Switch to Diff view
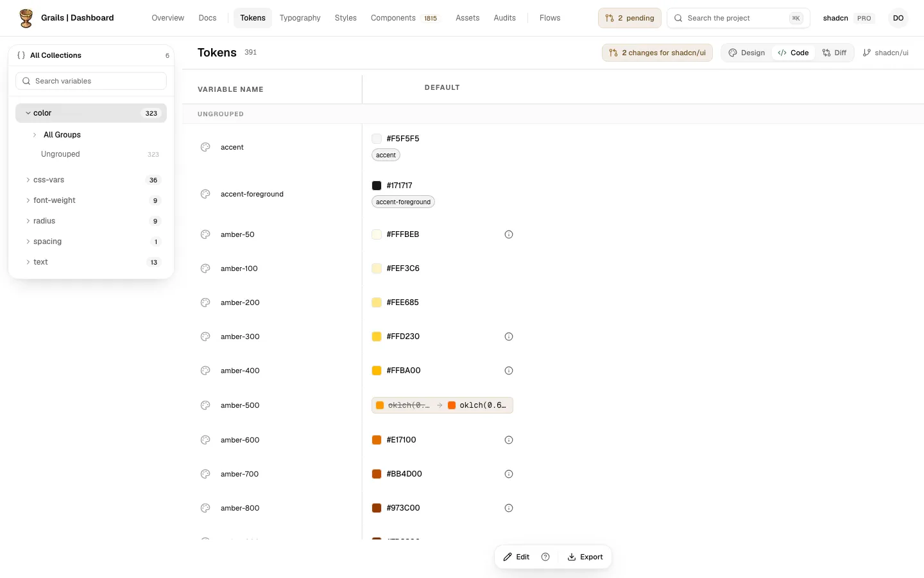Screen dimensions: 924x578 pos(834,53)
